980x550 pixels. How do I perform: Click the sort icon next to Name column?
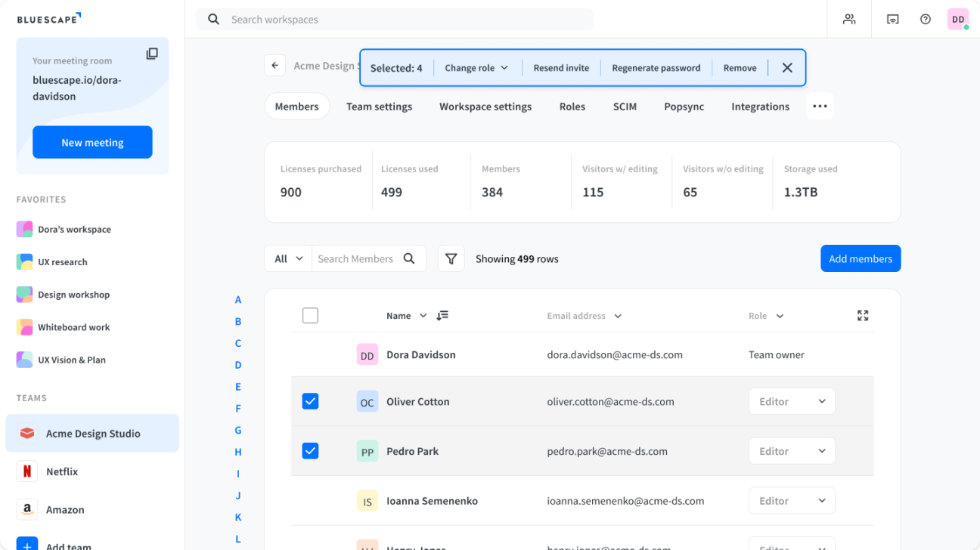(x=442, y=315)
